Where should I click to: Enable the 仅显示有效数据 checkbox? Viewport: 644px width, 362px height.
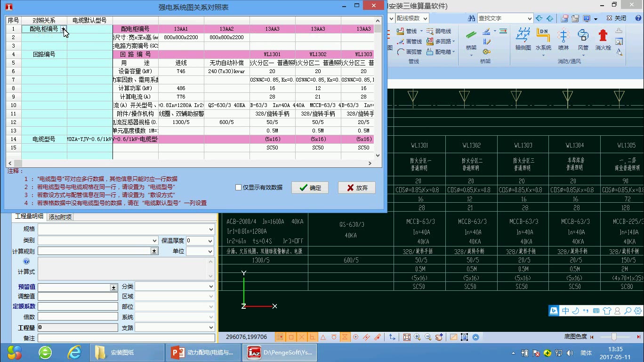[x=239, y=187]
